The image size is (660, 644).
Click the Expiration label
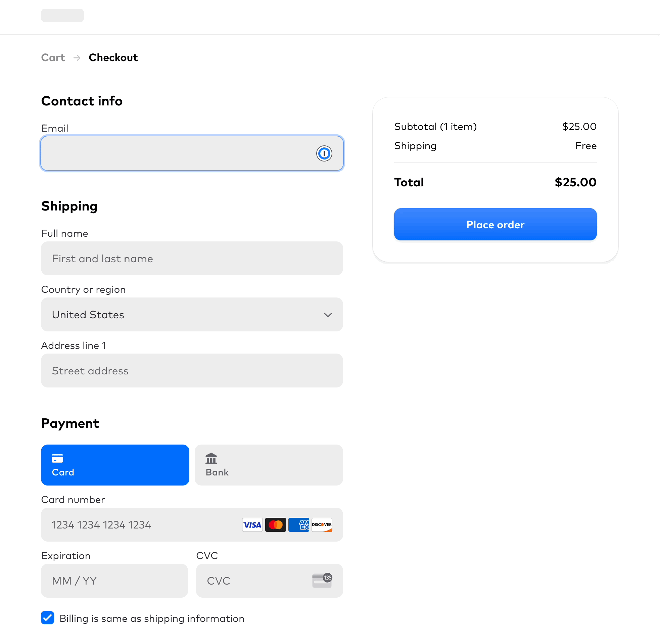[65, 556]
